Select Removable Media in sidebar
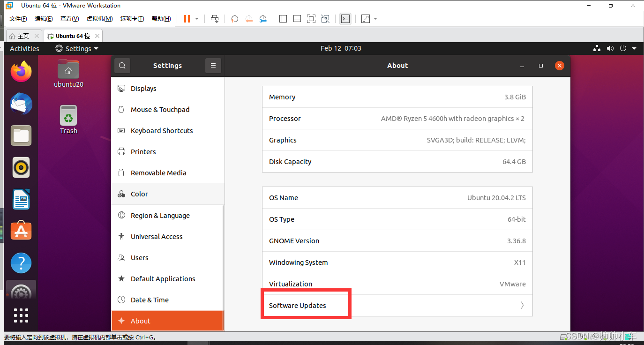This screenshot has height=345, width=644. 168,173
